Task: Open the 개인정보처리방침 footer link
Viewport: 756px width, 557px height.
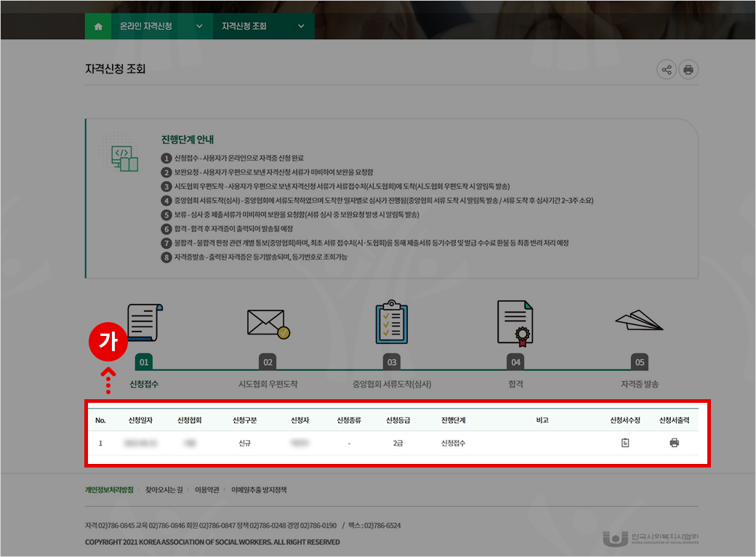Action: tap(109, 490)
